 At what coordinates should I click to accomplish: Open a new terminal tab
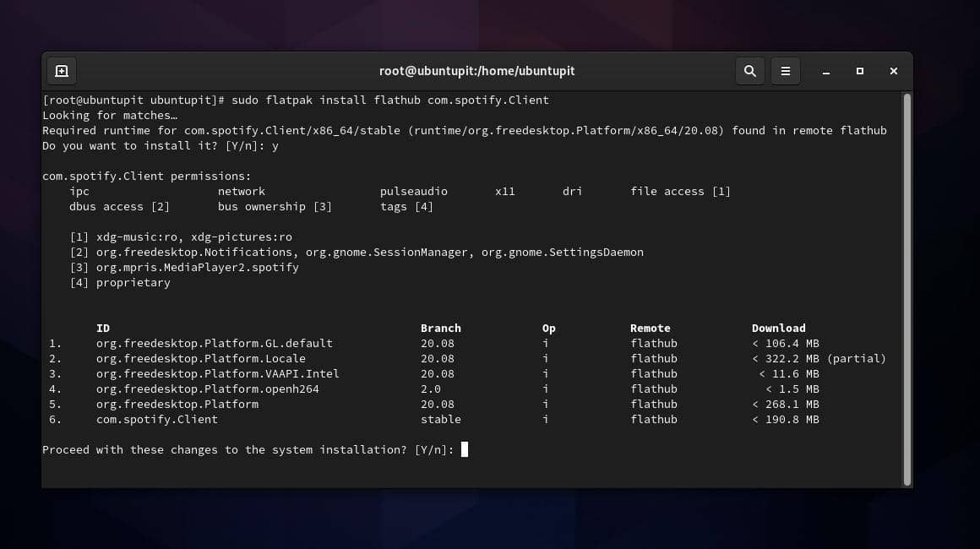60,71
